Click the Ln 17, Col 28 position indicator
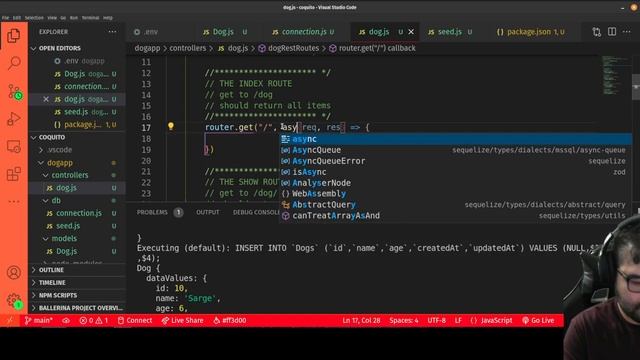Viewport: 640px width, 360px height. 361,321
